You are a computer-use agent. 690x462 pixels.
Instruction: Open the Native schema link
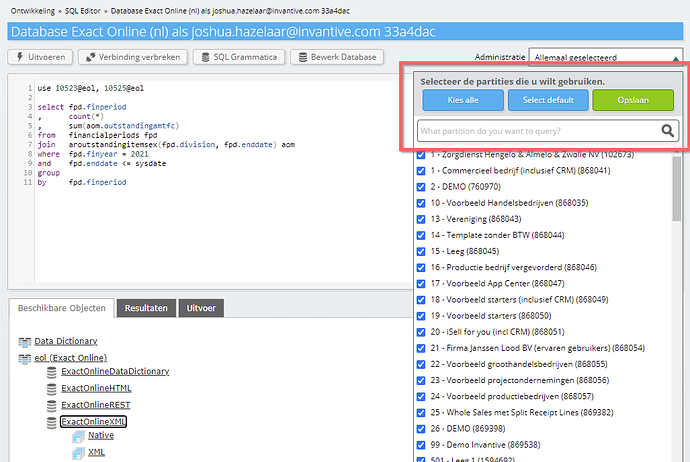point(101,435)
